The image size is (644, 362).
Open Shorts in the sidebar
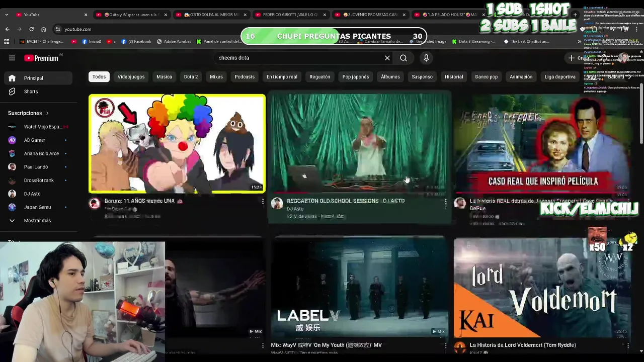click(39, 92)
